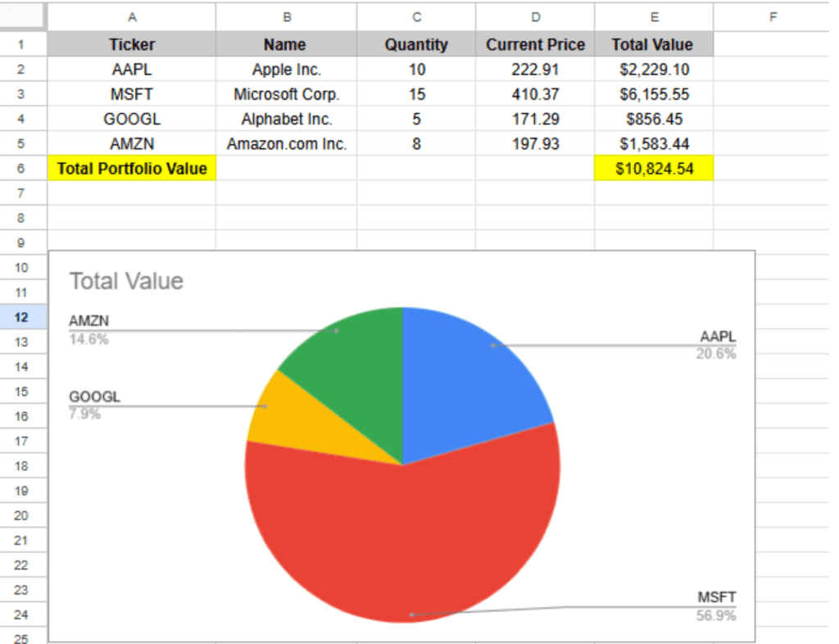Click row 12 header number

click(22, 317)
